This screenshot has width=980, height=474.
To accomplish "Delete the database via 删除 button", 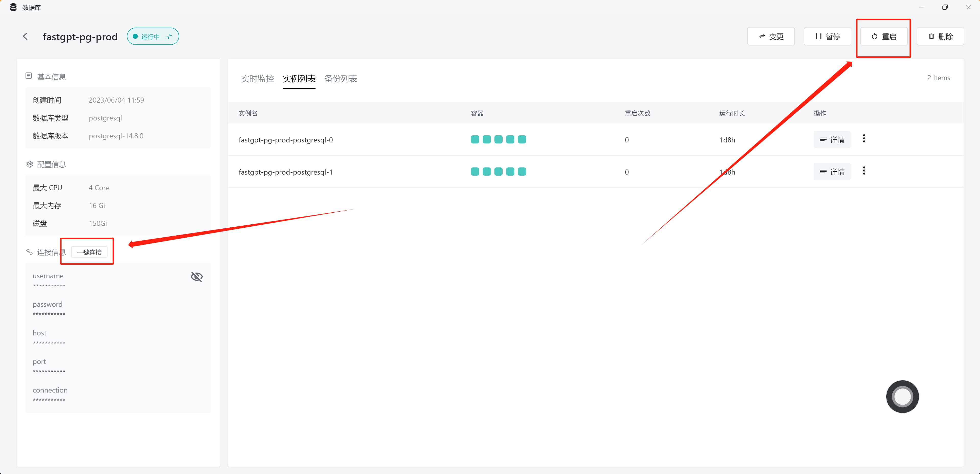I will [940, 37].
